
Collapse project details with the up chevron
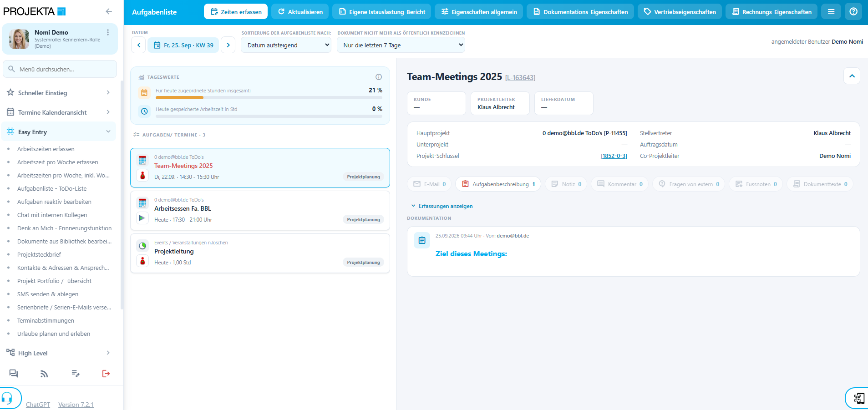point(852,76)
